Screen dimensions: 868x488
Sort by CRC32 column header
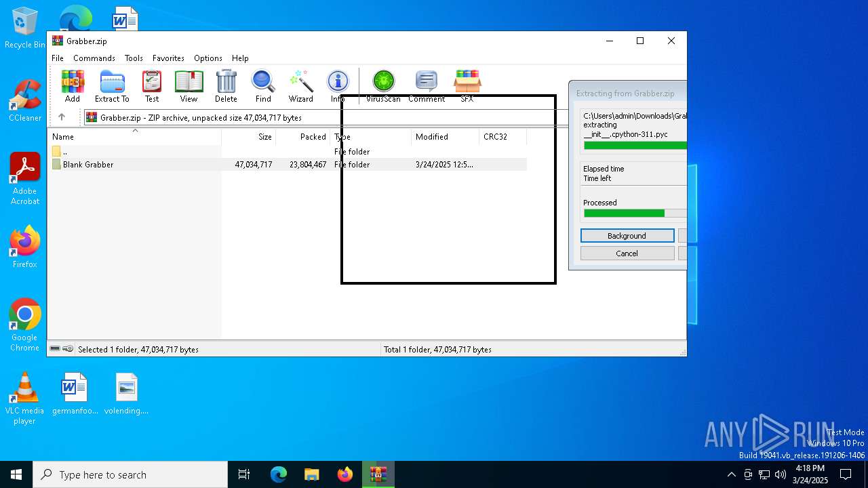(502, 137)
